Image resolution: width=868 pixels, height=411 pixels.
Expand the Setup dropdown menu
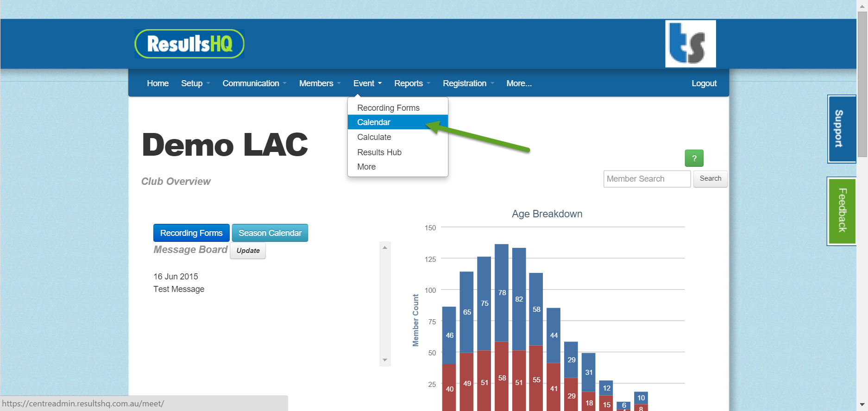tap(195, 83)
